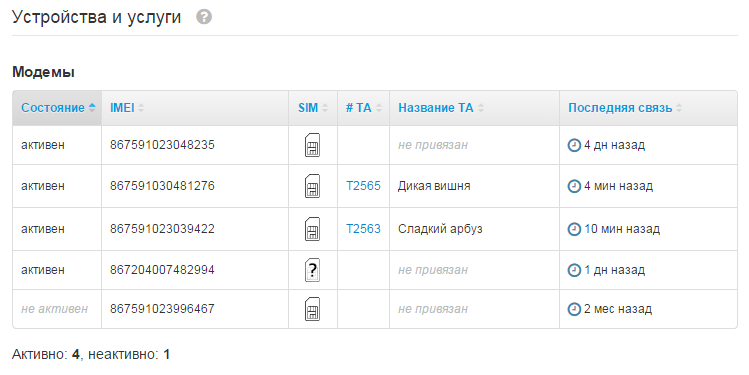Screen dimensions: 749x375
Task: Open the T2565 vending machine link
Action: point(363,186)
